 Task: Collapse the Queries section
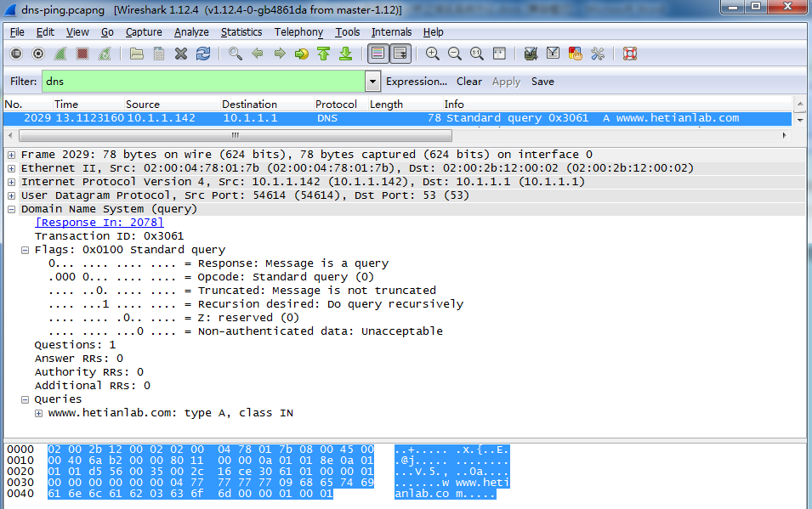[25, 399]
